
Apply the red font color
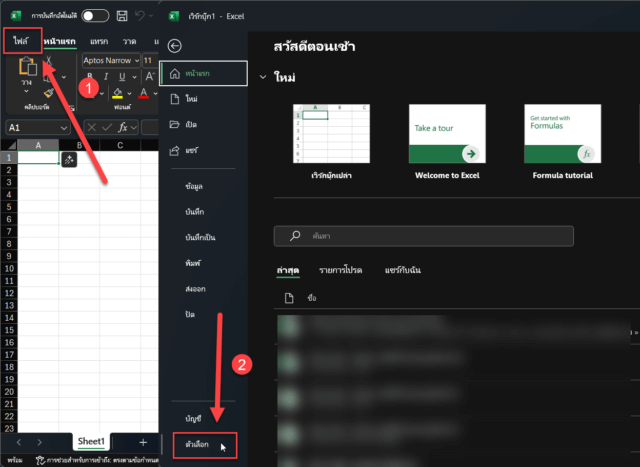point(144,93)
